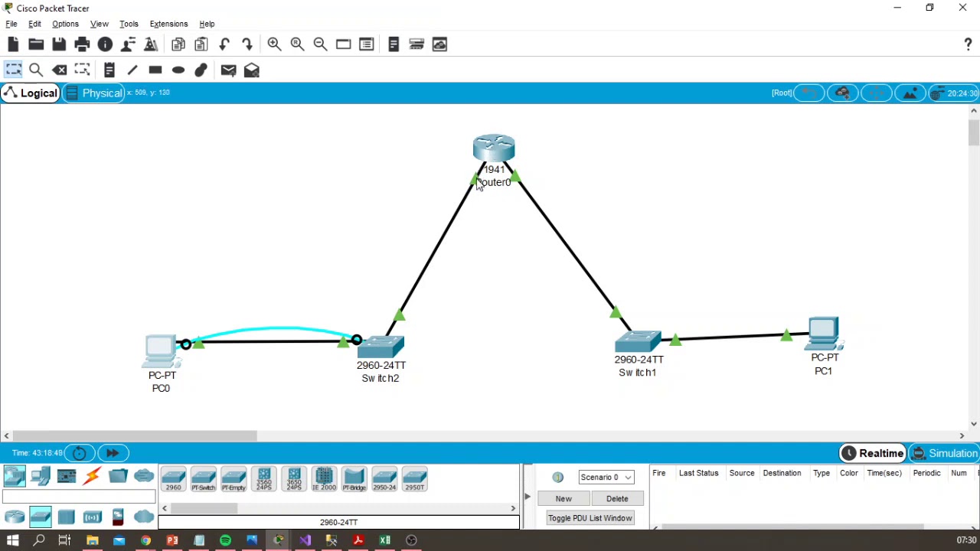The image size is (980, 551).
Task: Click Router0 in the workspace
Action: 494,148
